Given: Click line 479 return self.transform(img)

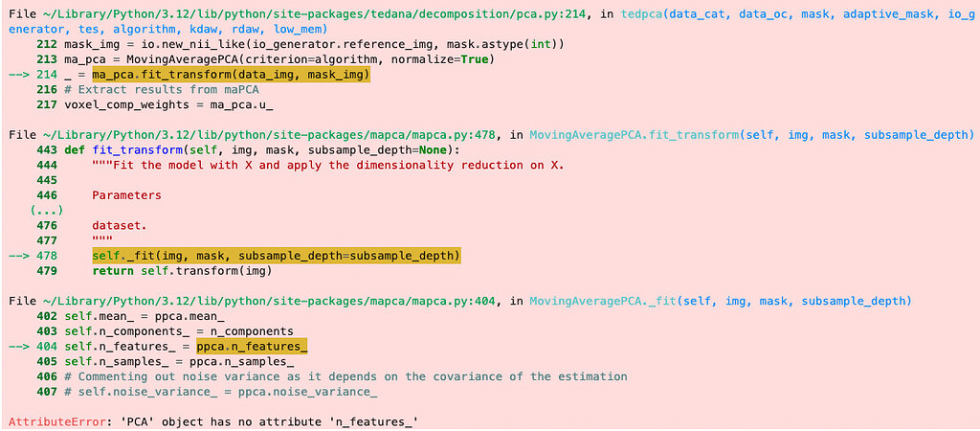Looking at the screenshot, I should click(182, 270).
